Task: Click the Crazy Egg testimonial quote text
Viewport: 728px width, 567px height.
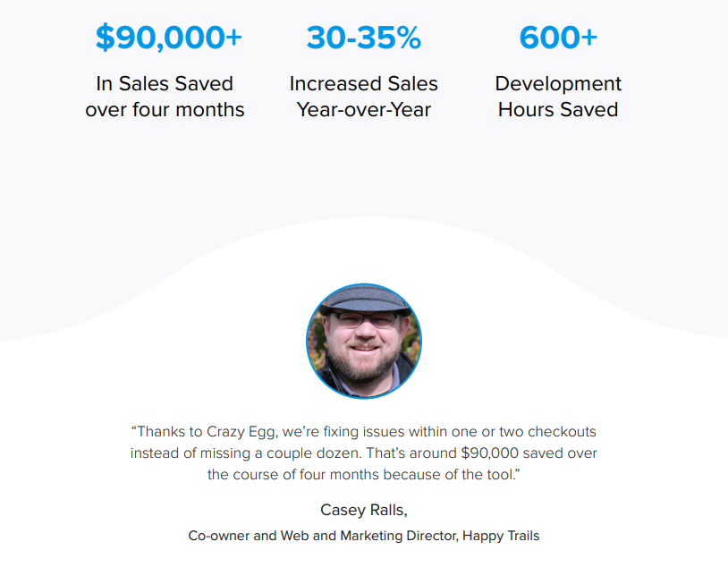Action: [363, 453]
